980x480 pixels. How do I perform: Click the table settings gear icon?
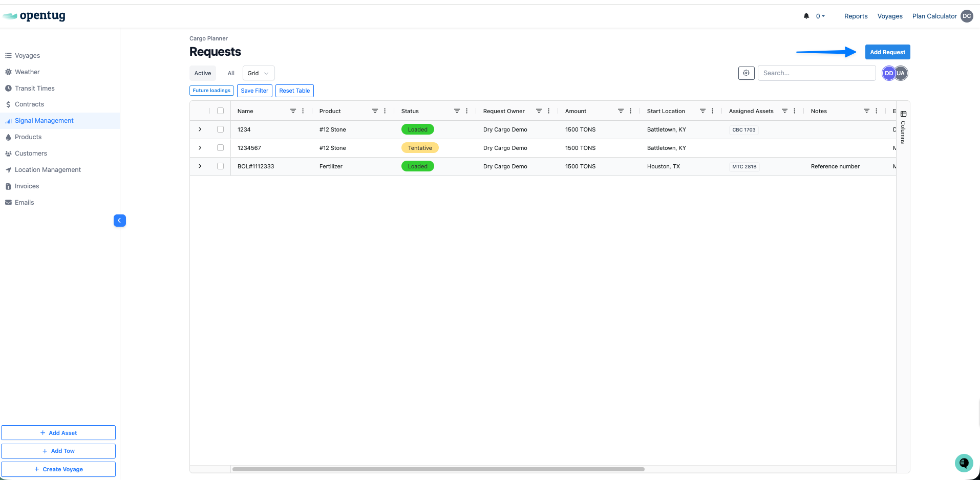(x=747, y=73)
